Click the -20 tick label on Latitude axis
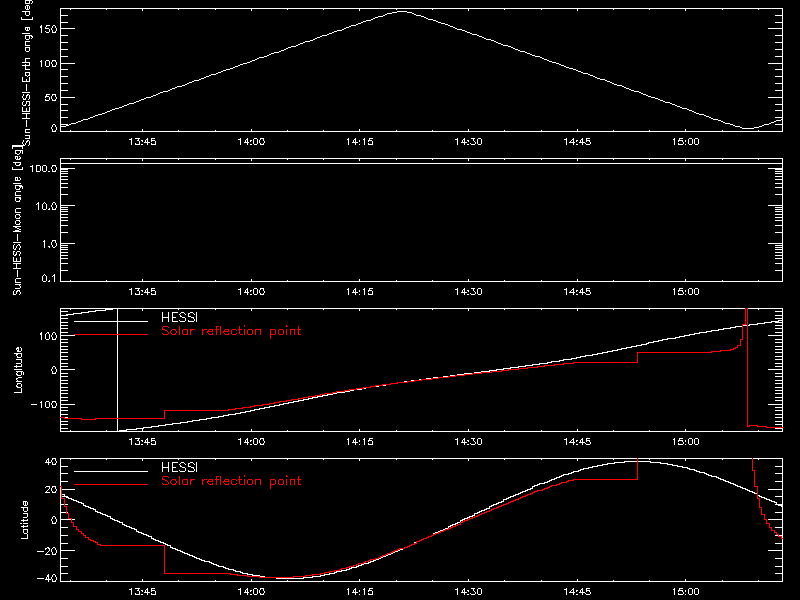This screenshot has height=600, width=800. (47, 551)
